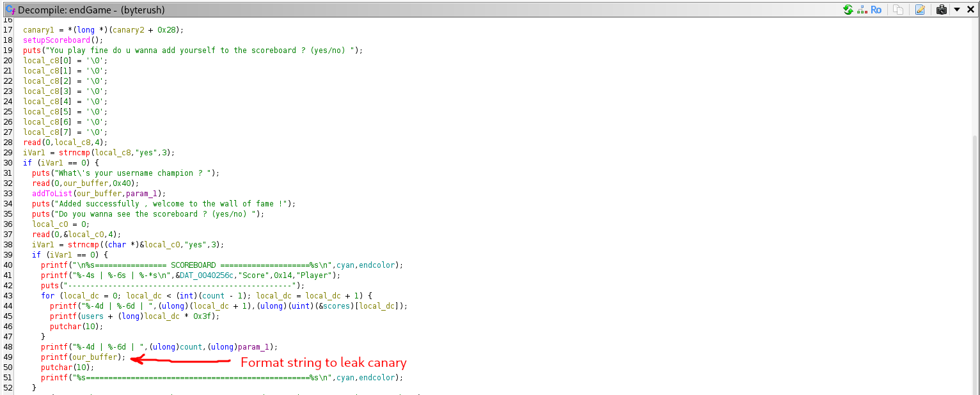The height and width of the screenshot is (395, 980).
Task: Click the Re-decompile green refresh icon
Action: [848, 10]
